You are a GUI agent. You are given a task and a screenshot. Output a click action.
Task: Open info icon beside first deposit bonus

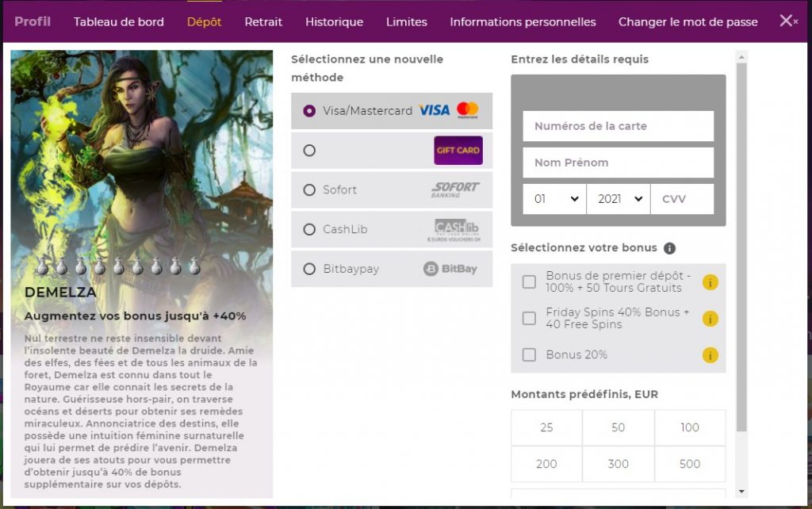(x=710, y=282)
